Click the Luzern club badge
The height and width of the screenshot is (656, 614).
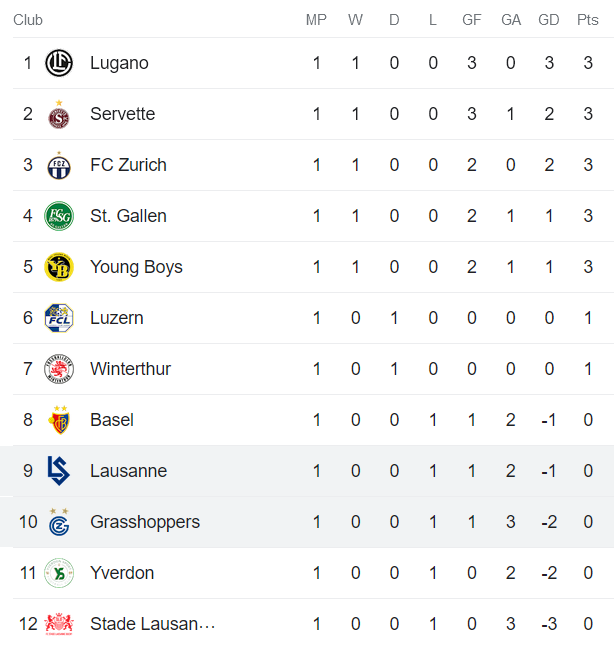coord(59,318)
